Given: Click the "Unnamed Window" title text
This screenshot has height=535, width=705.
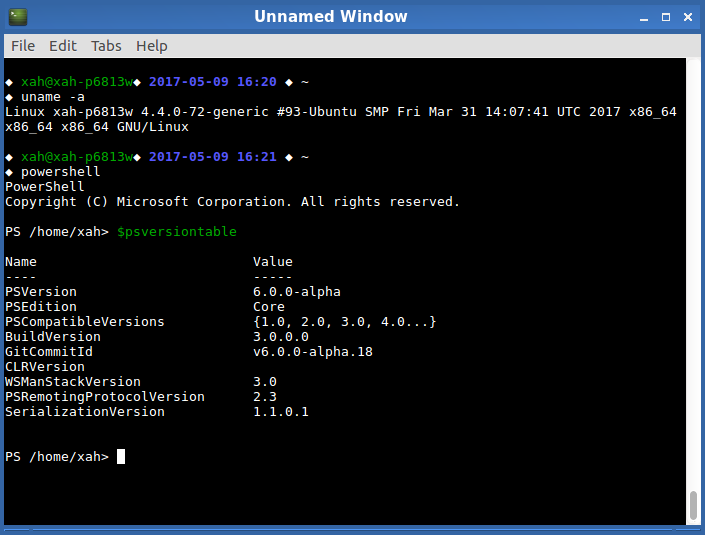Looking at the screenshot, I should (x=331, y=17).
